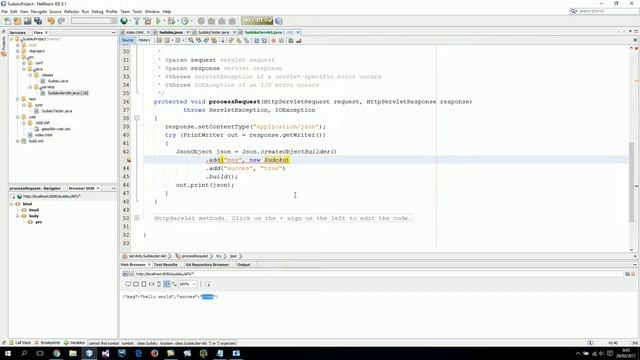
Task: Expand the nbproject folder node
Action: coord(18,51)
